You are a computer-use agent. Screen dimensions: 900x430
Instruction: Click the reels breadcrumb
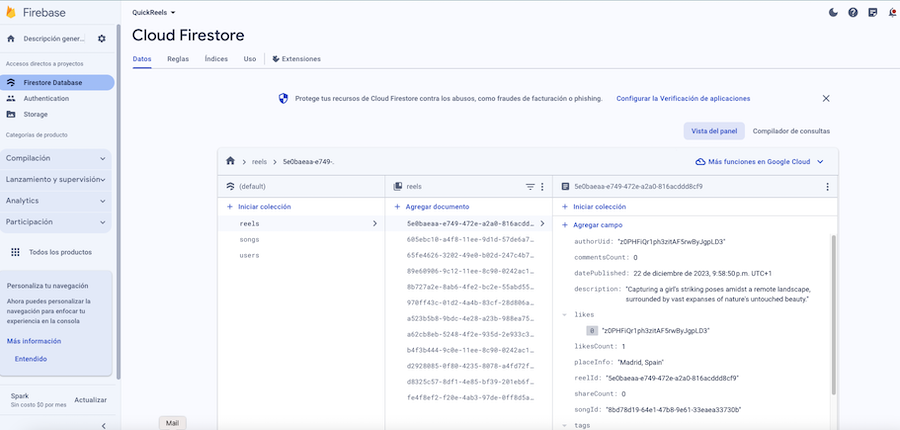259,162
